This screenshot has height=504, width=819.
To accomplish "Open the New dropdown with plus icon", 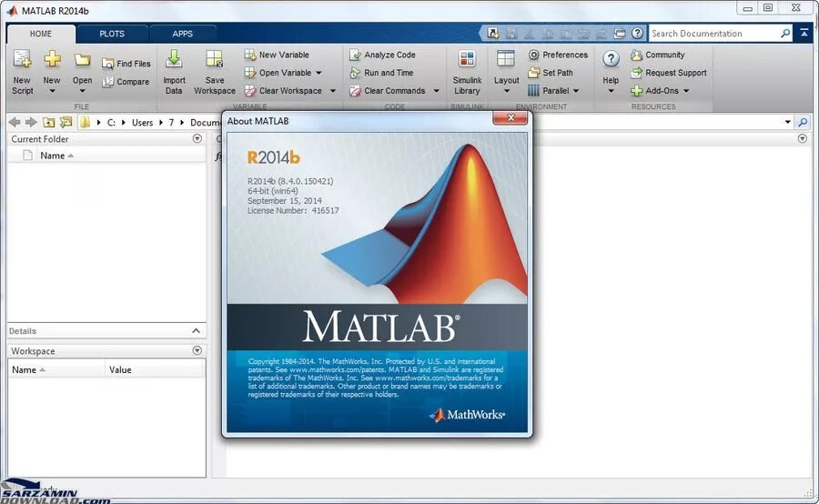I will pyautogui.click(x=52, y=72).
